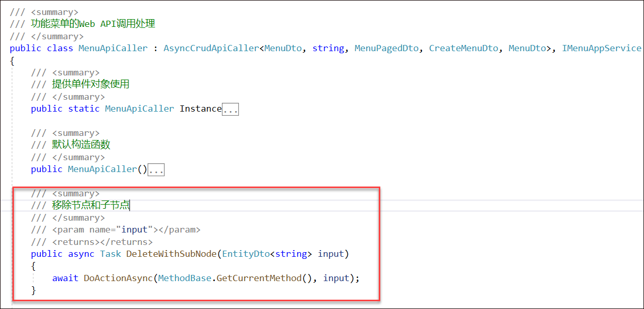Viewport: 644px width, 309px height.
Task: Click the IMenuAppService interface name
Action: [602, 48]
